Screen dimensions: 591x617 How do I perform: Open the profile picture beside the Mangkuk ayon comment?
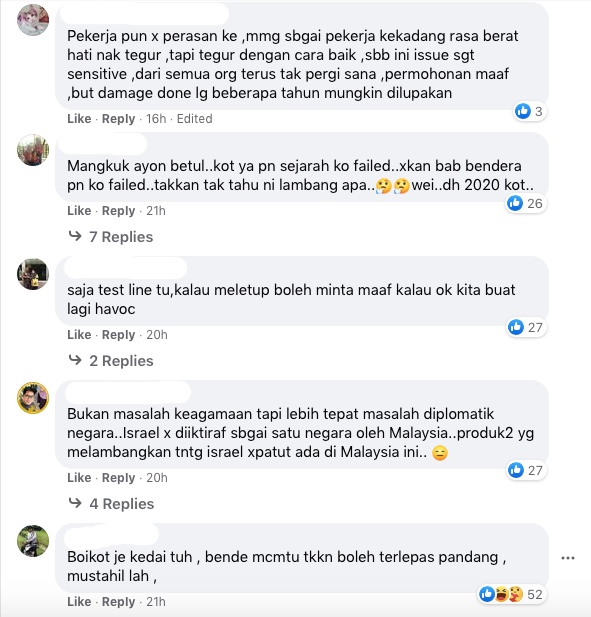pyautogui.click(x=33, y=150)
